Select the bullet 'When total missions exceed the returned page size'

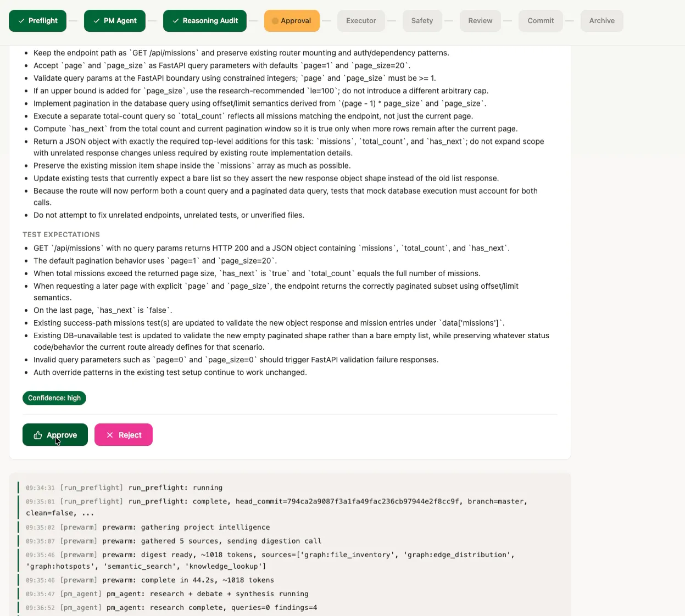coord(257,273)
